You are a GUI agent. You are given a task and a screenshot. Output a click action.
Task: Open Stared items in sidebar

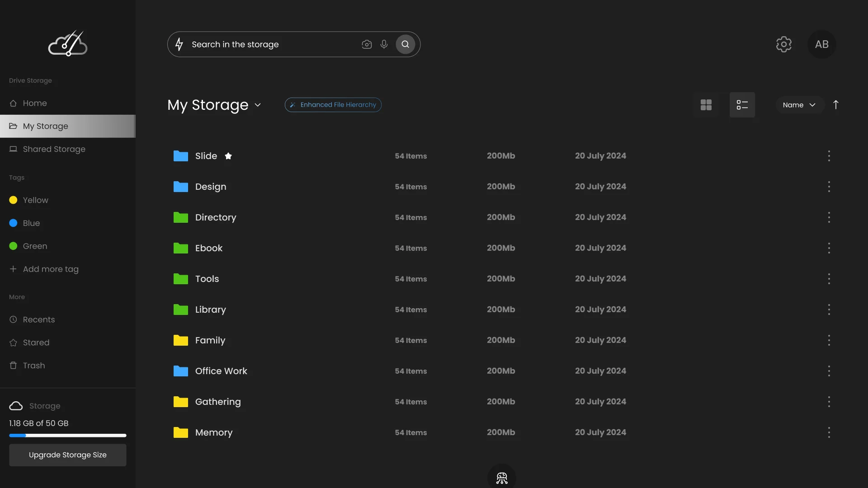(68, 343)
